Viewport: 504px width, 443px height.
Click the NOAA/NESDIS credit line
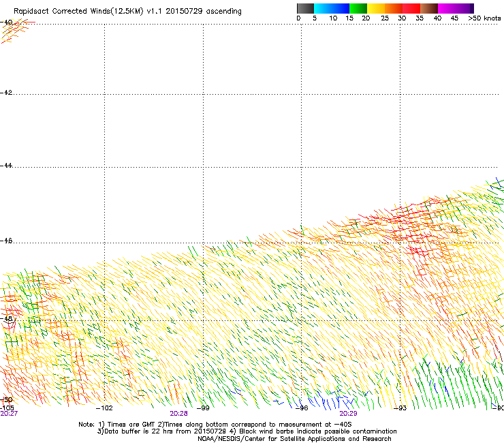coord(294,439)
